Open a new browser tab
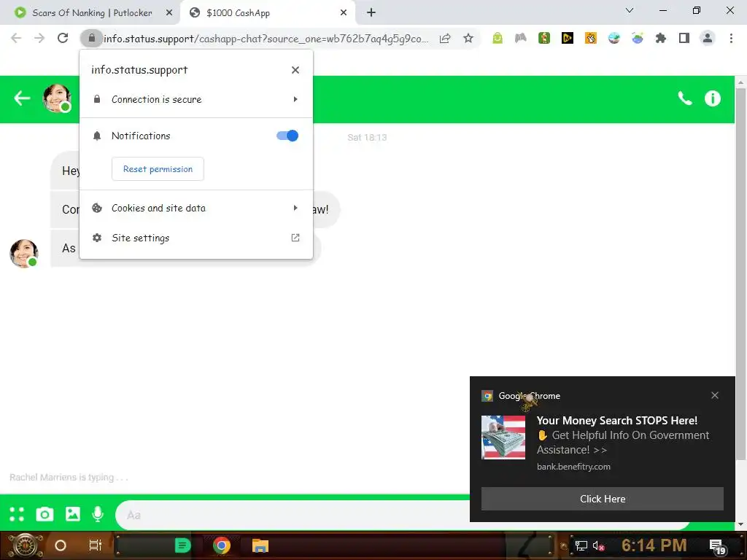The width and height of the screenshot is (747, 560). click(371, 13)
